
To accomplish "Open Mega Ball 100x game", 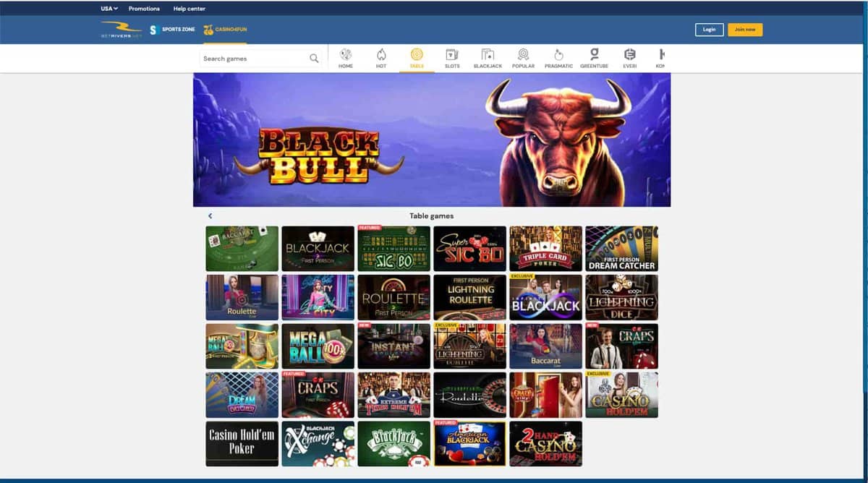I will tap(318, 346).
